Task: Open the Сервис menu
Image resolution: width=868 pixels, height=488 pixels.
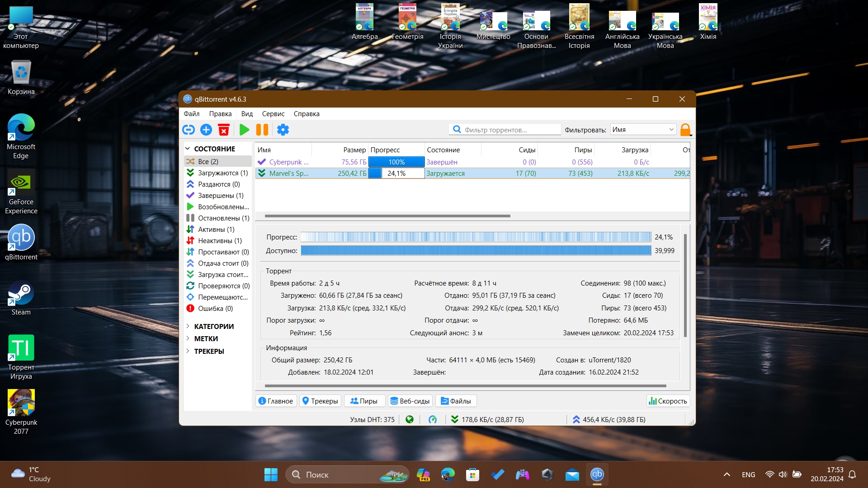Action: pos(273,114)
